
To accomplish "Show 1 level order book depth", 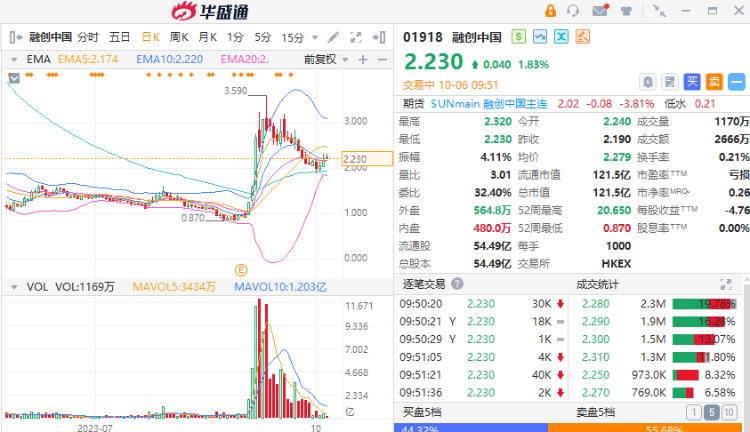I will pos(694,412).
